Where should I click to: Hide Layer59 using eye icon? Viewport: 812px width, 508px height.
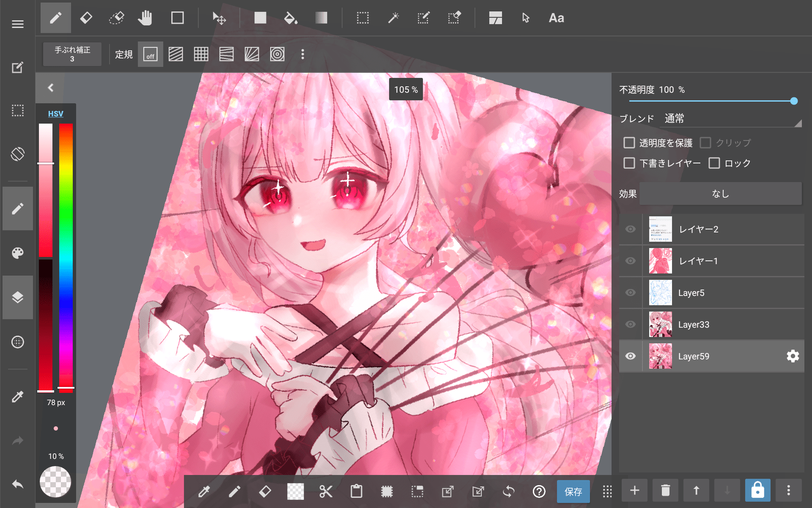[631, 356]
